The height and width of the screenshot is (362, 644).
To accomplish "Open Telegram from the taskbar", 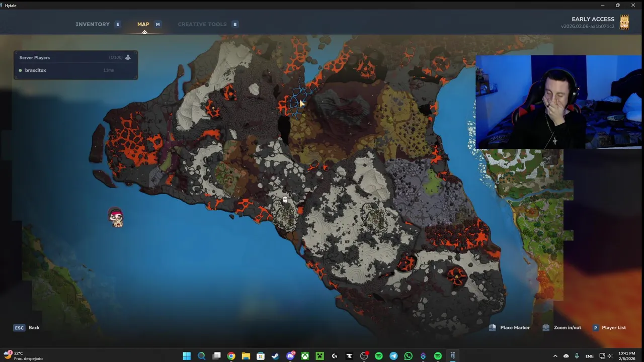I will coord(393,356).
